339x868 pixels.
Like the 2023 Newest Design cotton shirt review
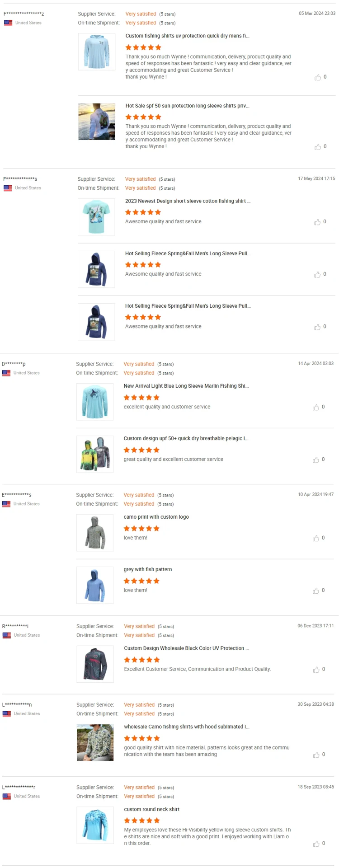[x=317, y=222]
